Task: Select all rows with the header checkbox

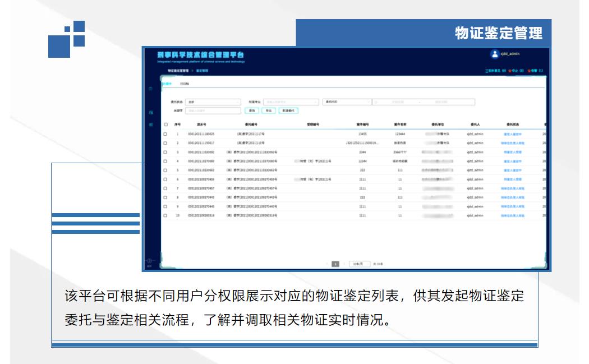Action: tap(164, 125)
